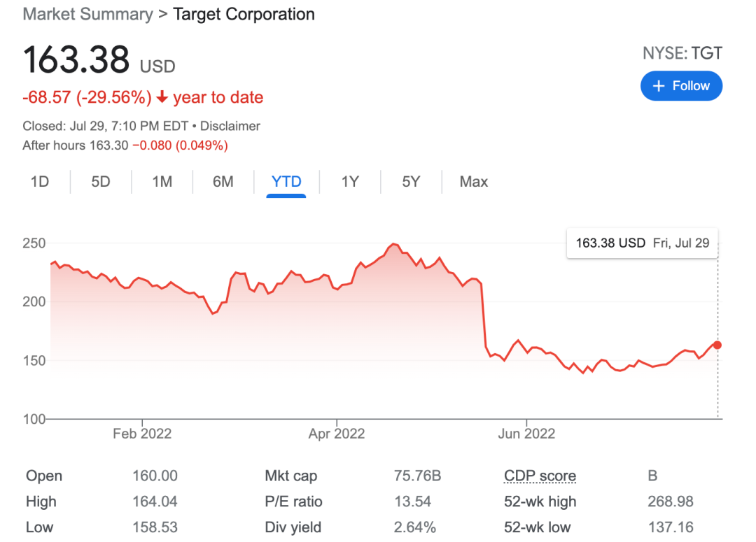Choose the 1M chart range
The height and width of the screenshot is (542, 756).
coord(162,182)
